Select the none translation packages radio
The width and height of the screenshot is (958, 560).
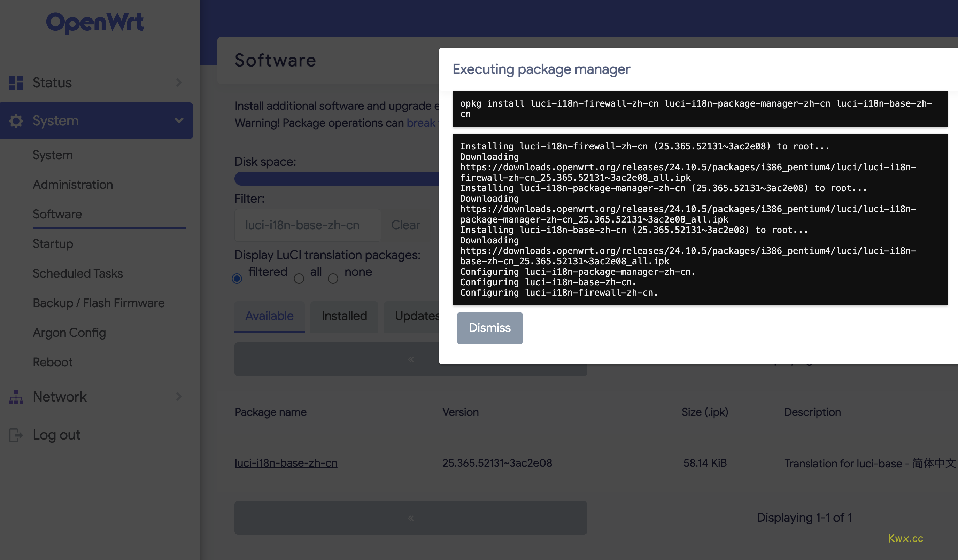(333, 279)
